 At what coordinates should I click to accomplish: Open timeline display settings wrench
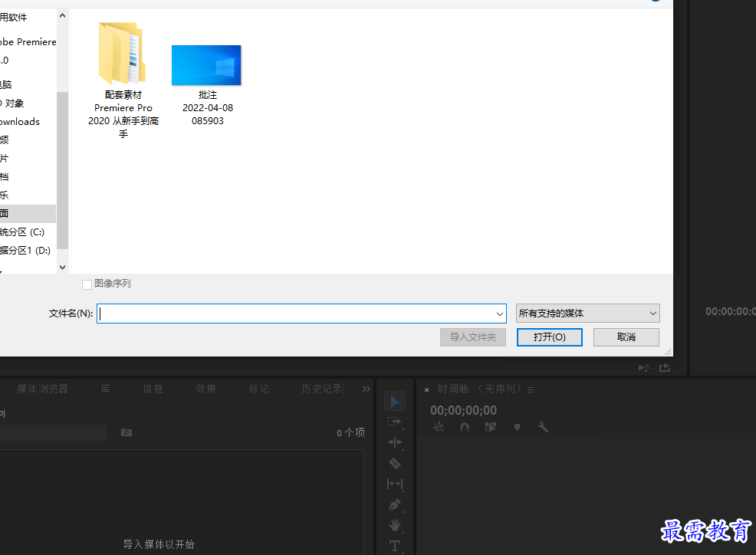click(543, 427)
